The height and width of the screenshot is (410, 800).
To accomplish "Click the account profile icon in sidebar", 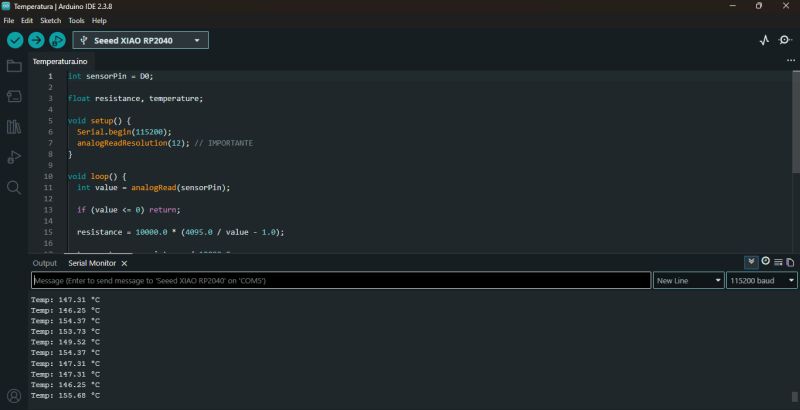I will coord(14,396).
